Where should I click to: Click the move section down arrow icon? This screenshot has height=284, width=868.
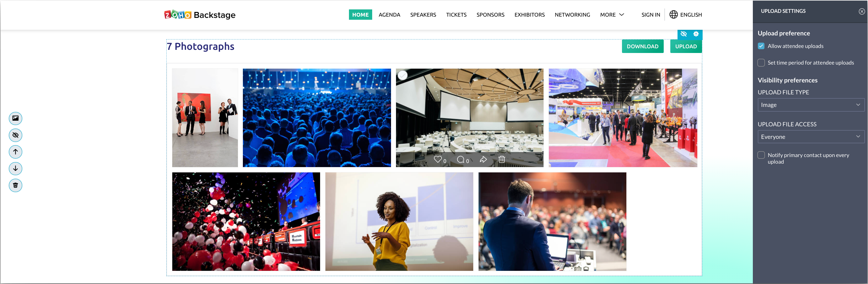(15, 169)
